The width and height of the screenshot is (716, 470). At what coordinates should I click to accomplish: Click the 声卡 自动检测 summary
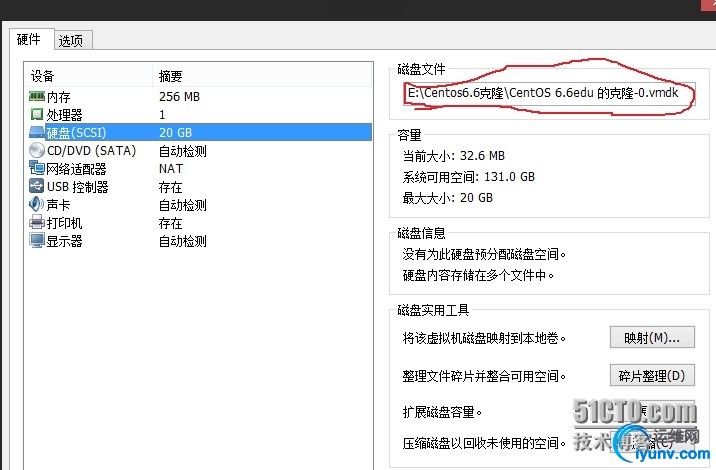(183, 205)
